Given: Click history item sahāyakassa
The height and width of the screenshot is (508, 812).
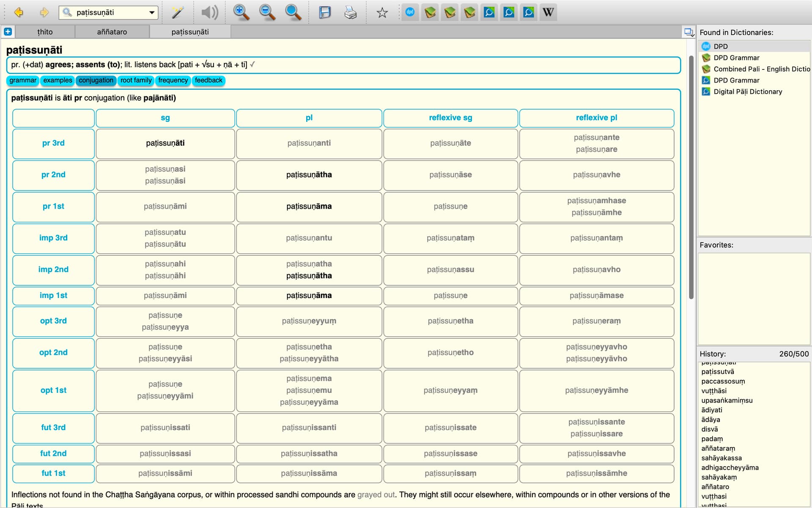Looking at the screenshot, I should click(x=721, y=458).
